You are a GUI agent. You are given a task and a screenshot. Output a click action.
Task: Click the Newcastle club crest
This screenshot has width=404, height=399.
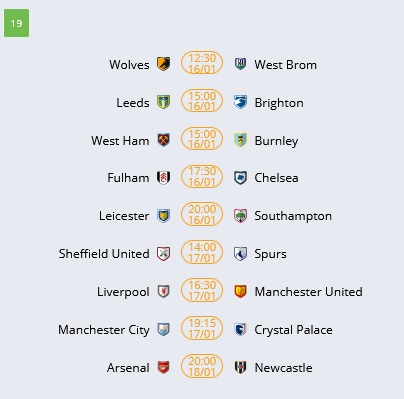pos(240,367)
